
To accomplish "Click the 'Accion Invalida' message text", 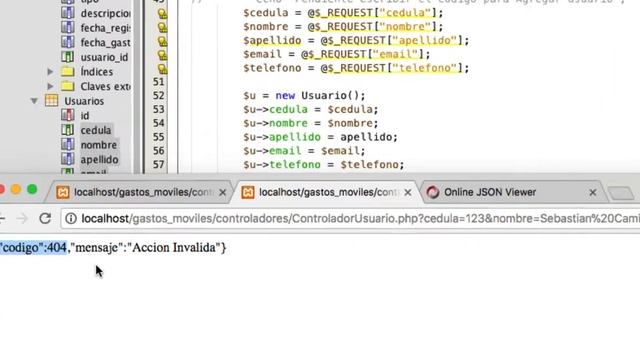I will (175, 247).
